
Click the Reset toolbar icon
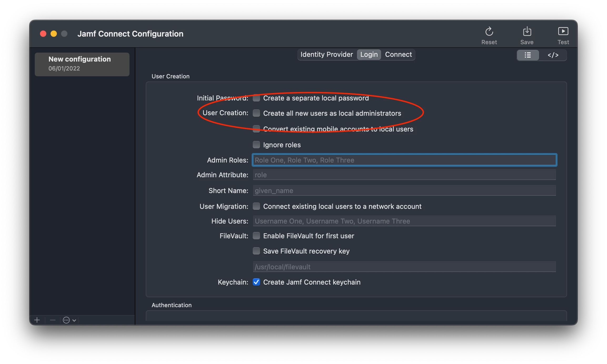[489, 32]
